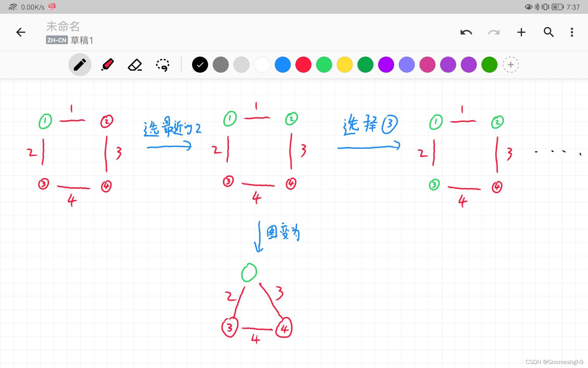The image size is (588, 368).
Task: Pick the dark green swatch next to yellow
Action: 365,65
